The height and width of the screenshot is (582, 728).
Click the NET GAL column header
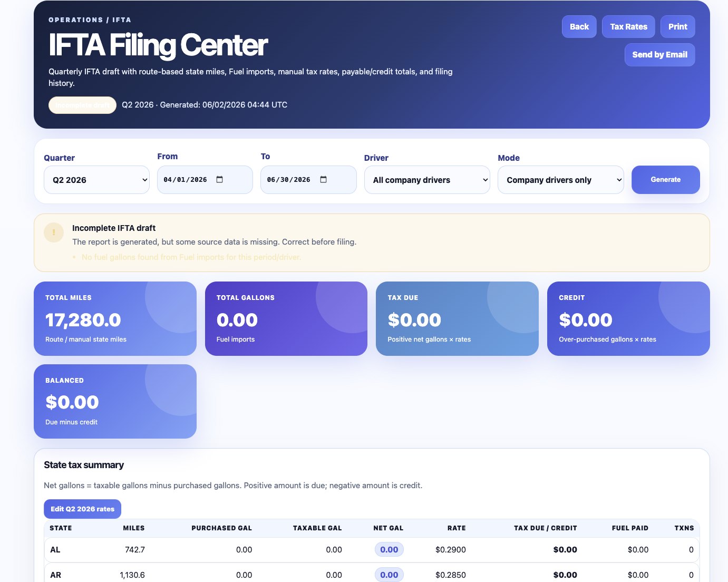coord(388,528)
